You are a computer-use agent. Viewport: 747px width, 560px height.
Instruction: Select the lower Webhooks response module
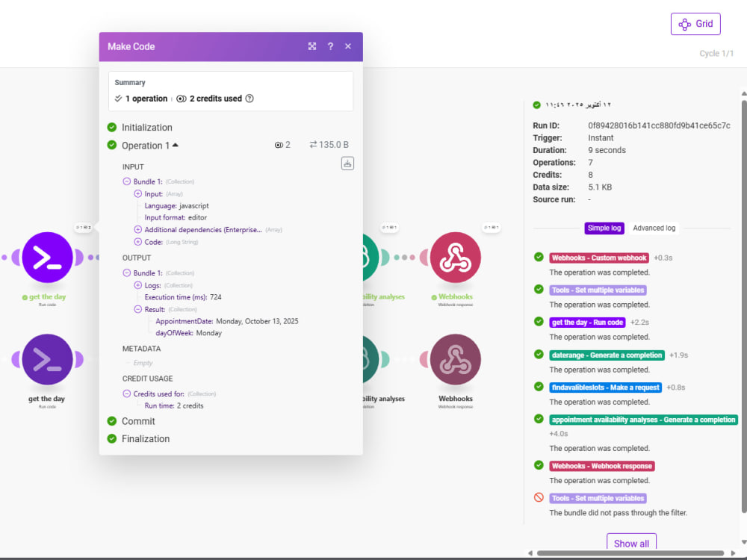[456, 359]
